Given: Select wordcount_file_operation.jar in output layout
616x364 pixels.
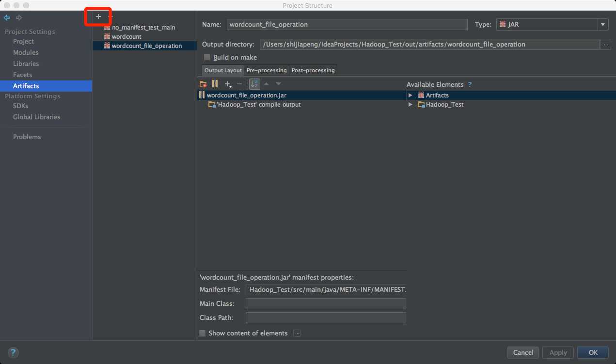Looking at the screenshot, I should (301, 95).
